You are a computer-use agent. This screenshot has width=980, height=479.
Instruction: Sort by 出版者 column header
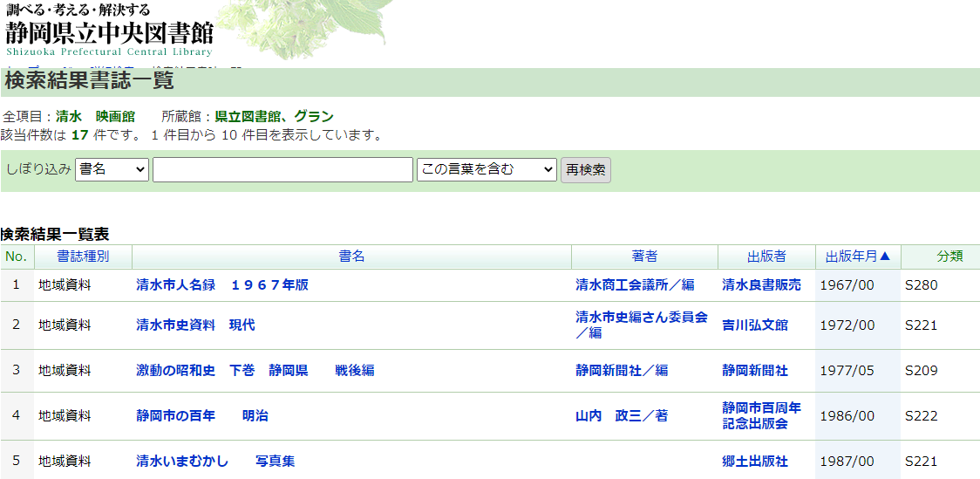tap(766, 257)
